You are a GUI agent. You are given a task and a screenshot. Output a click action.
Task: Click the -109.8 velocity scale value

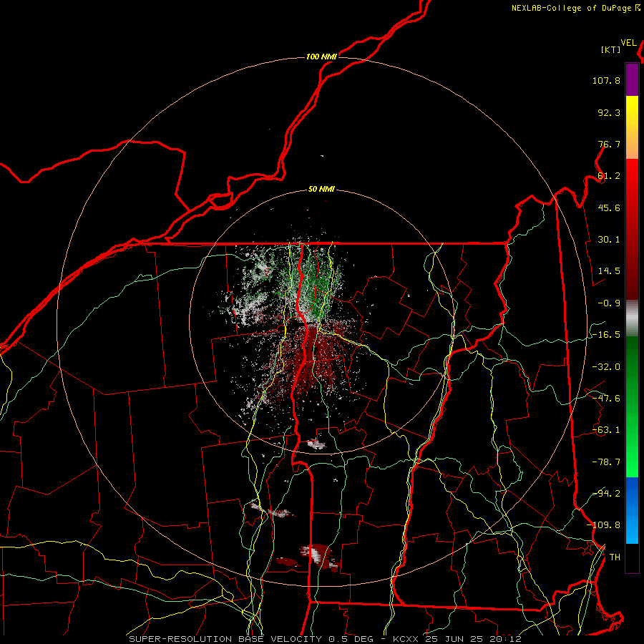[604, 525]
